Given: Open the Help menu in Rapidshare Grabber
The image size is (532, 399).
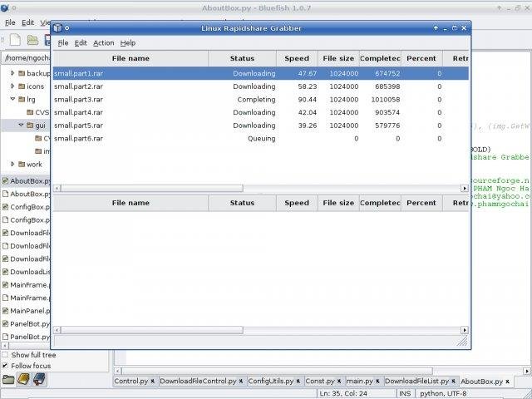Looking at the screenshot, I should [128, 43].
